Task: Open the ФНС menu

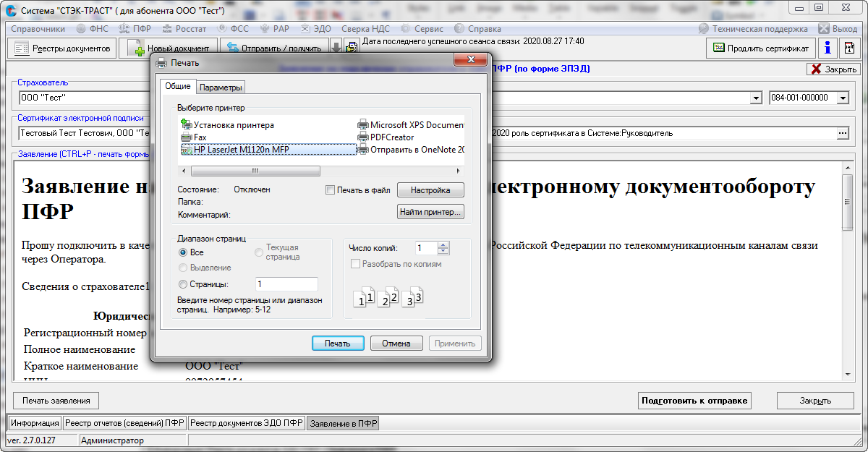Action: (91, 29)
